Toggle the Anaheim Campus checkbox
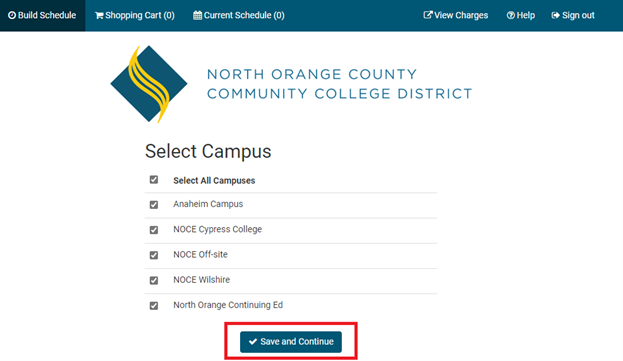The height and width of the screenshot is (361, 623). click(154, 205)
